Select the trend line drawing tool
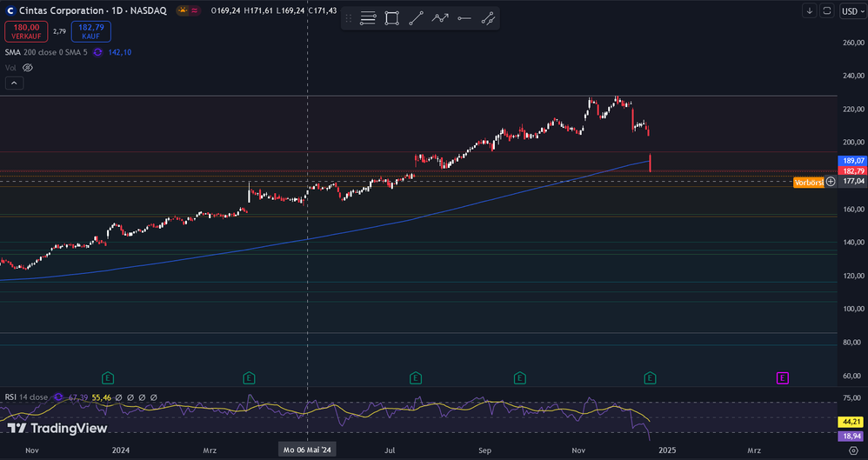Image resolution: width=868 pixels, height=460 pixels. 417,18
